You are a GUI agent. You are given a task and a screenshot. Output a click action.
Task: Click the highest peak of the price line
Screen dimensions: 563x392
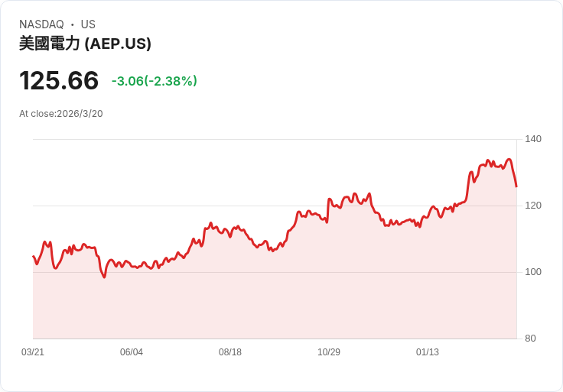click(509, 159)
